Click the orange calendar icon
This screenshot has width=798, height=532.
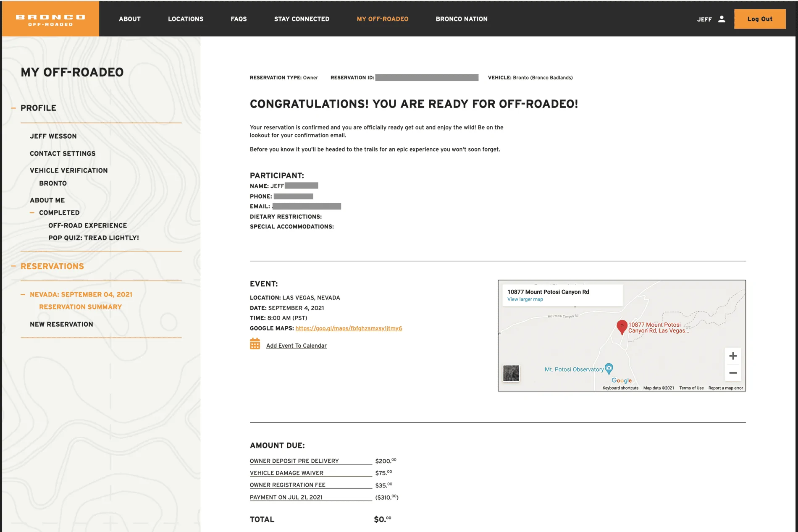(x=255, y=344)
